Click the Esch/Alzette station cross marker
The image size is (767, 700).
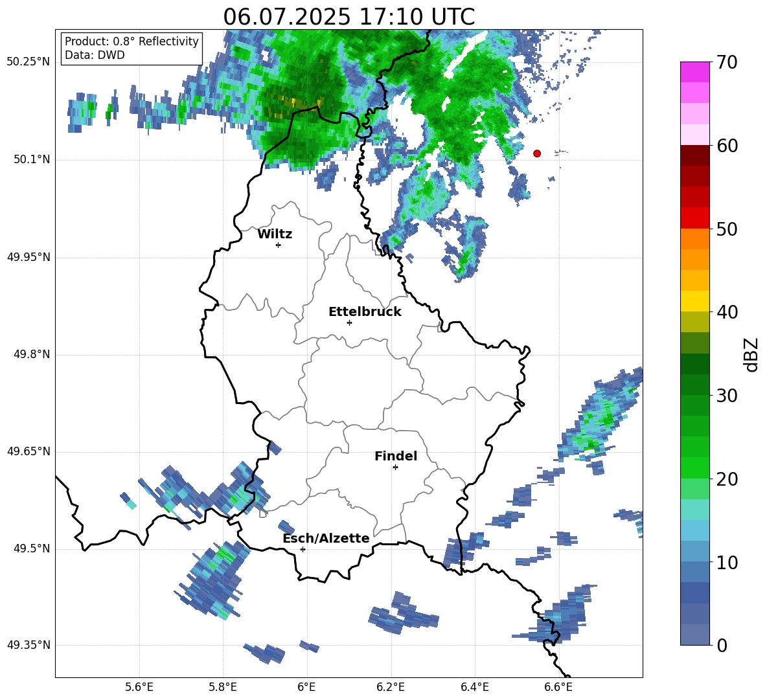(303, 549)
